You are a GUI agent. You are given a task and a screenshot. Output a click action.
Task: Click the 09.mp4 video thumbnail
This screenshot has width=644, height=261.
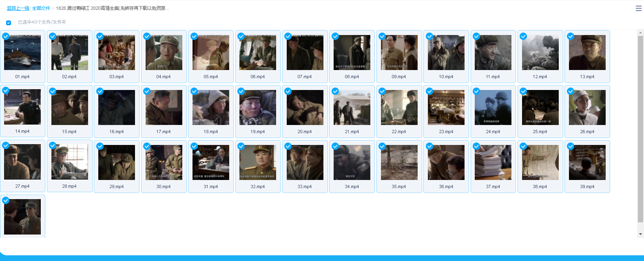coord(399,53)
